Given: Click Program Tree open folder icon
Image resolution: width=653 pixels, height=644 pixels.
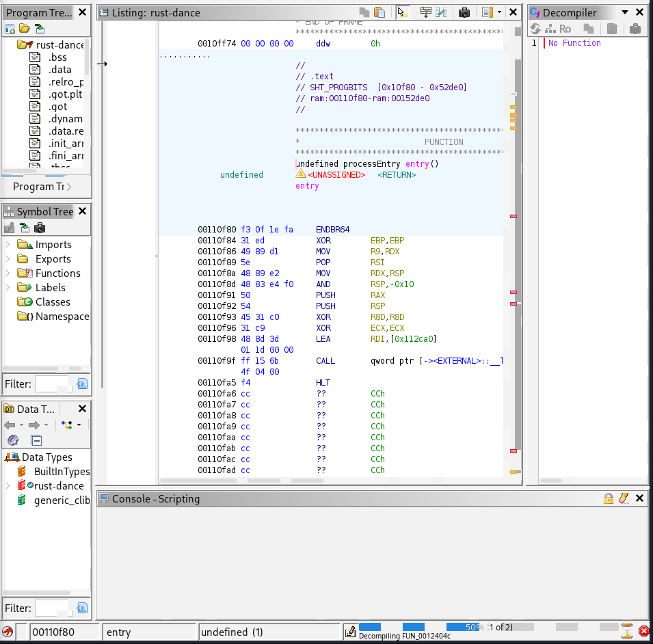Looking at the screenshot, I should click(x=25, y=29).
